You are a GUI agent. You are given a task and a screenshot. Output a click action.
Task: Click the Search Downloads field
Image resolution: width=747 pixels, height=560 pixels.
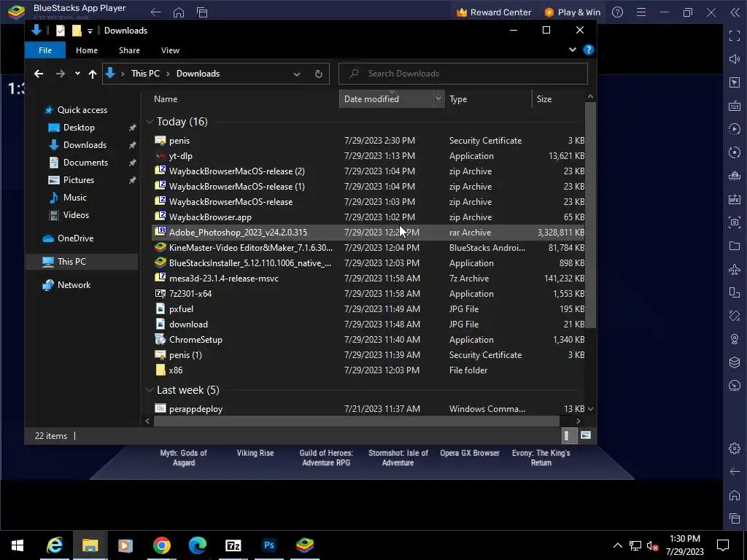tap(463, 74)
